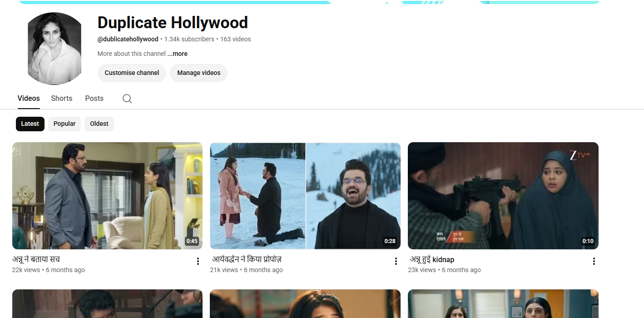Switch to the Shorts tab
The image size is (644, 318).
62,99
